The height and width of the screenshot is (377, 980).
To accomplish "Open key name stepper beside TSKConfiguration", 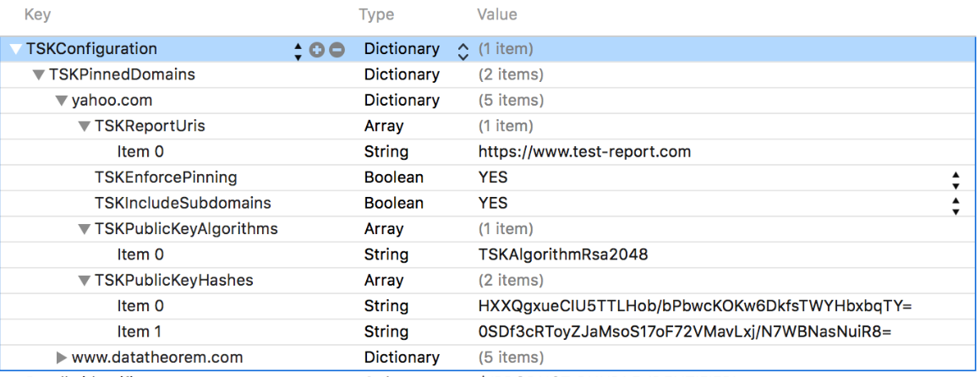I will point(298,51).
